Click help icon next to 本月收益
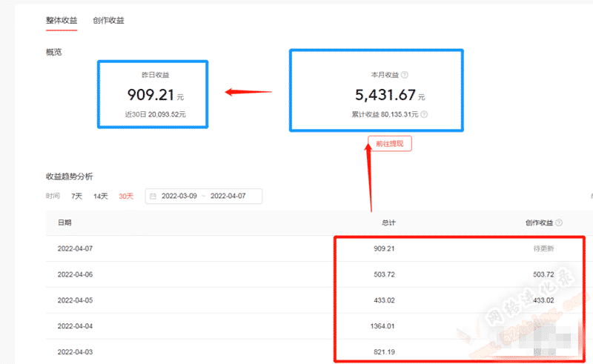593x364 pixels. (x=405, y=76)
